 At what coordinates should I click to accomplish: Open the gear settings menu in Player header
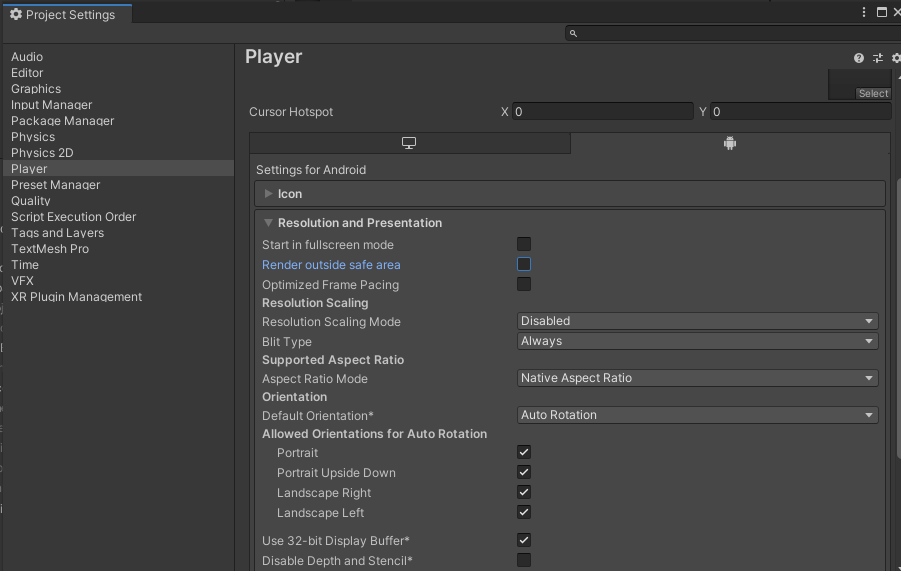pos(896,58)
